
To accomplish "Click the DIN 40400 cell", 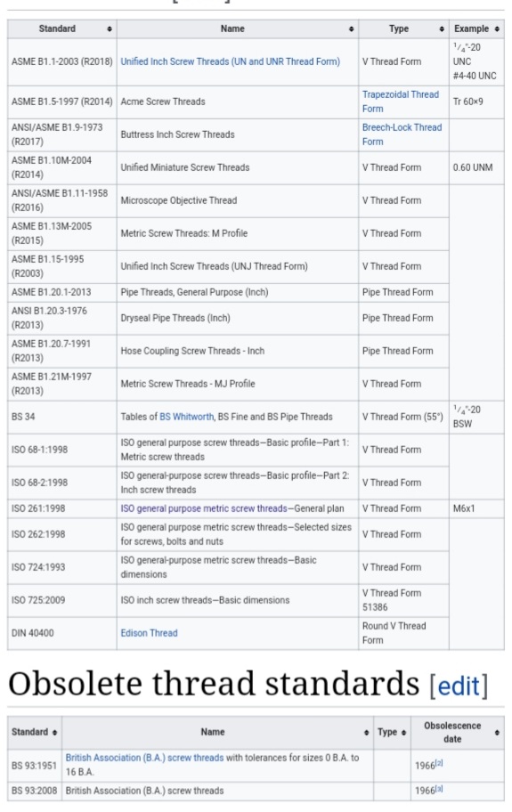I will pos(62,633).
